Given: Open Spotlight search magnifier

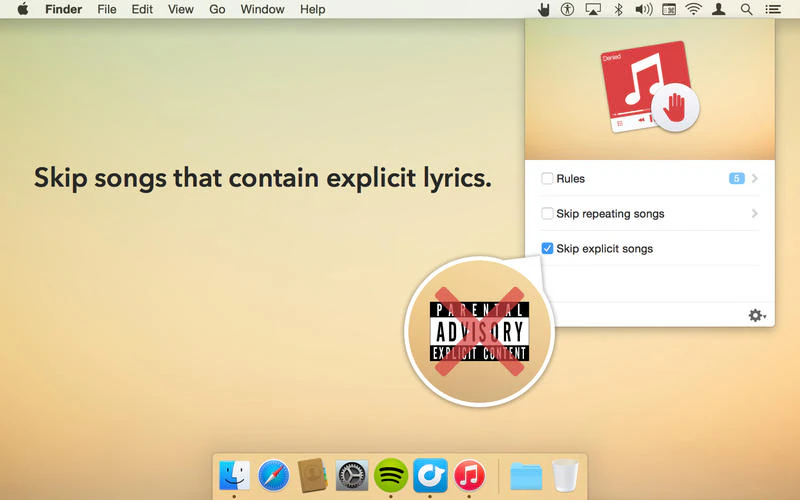Looking at the screenshot, I should point(746,9).
